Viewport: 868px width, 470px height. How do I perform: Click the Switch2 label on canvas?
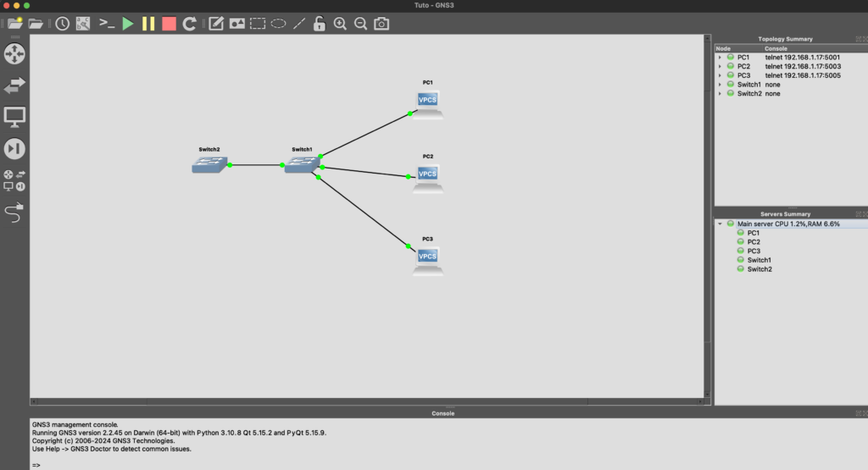pyautogui.click(x=209, y=149)
